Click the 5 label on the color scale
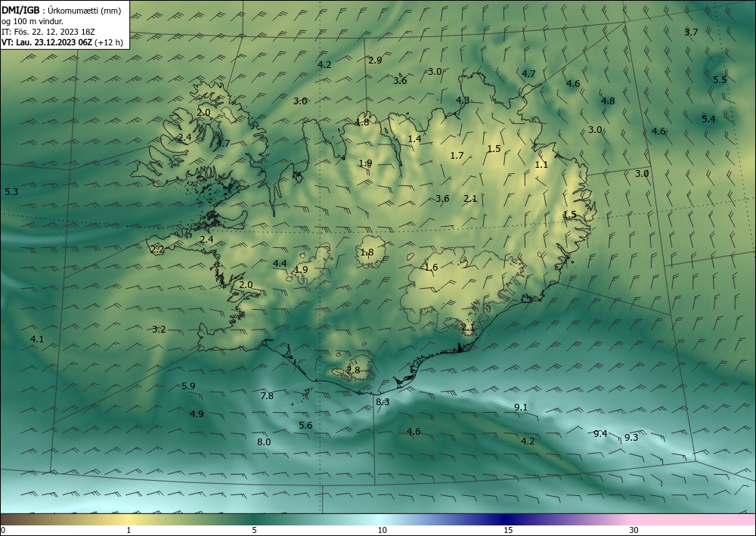 click(254, 531)
